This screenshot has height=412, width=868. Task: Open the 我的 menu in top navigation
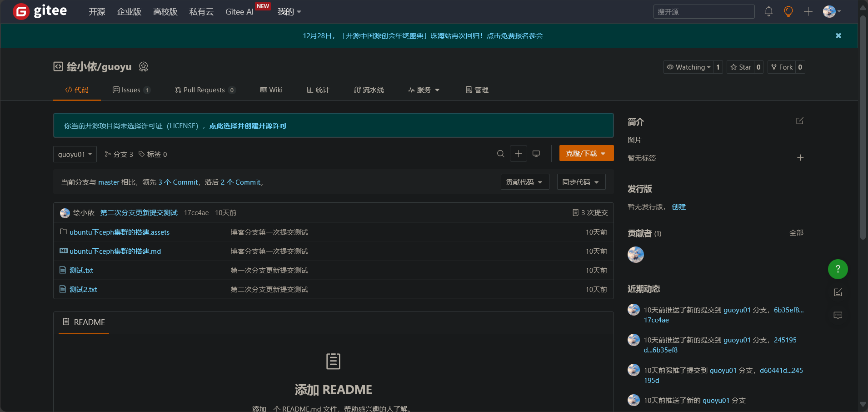click(289, 11)
